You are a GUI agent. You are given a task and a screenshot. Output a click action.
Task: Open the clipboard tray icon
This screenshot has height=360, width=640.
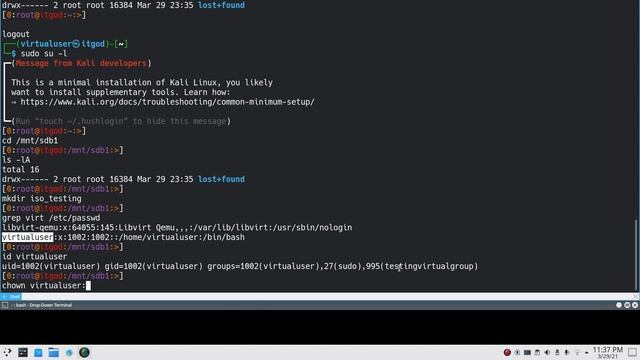click(537, 352)
